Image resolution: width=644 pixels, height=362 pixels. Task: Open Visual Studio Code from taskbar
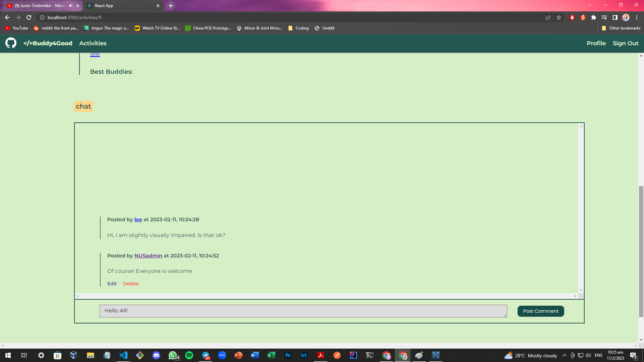(123, 355)
